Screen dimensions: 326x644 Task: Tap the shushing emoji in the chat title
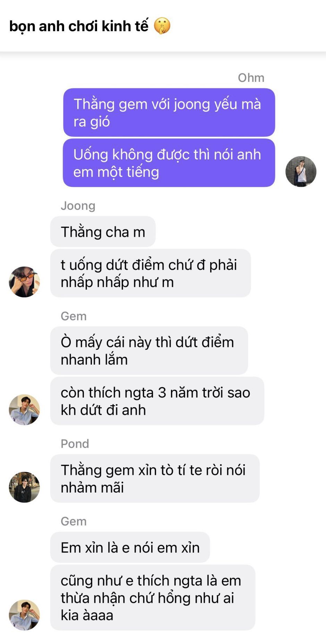pos(162,26)
